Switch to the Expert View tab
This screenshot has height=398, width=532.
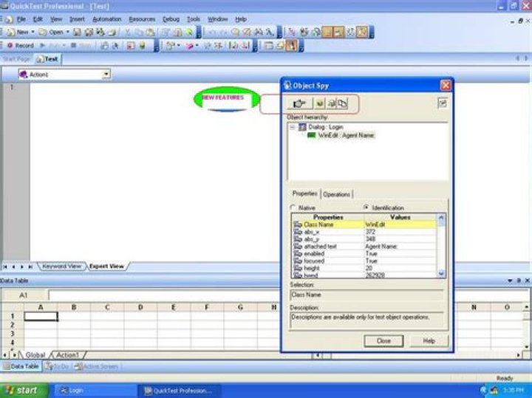106,267
